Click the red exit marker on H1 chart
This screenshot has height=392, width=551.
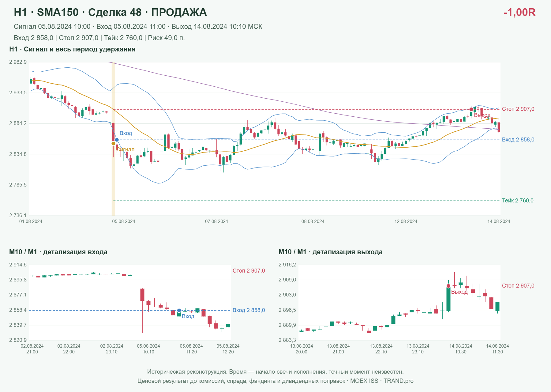pos(471,109)
